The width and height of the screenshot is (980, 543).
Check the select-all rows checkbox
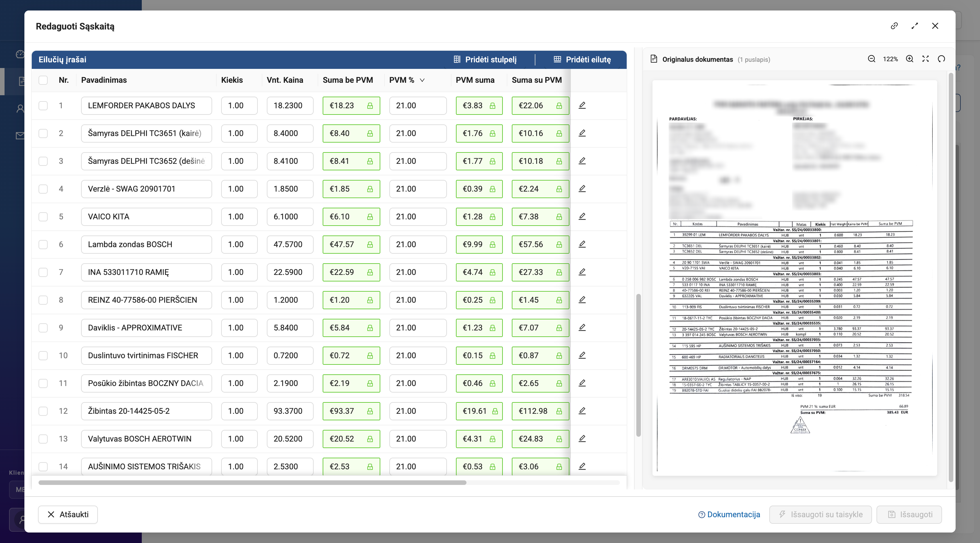pos(43,80)
